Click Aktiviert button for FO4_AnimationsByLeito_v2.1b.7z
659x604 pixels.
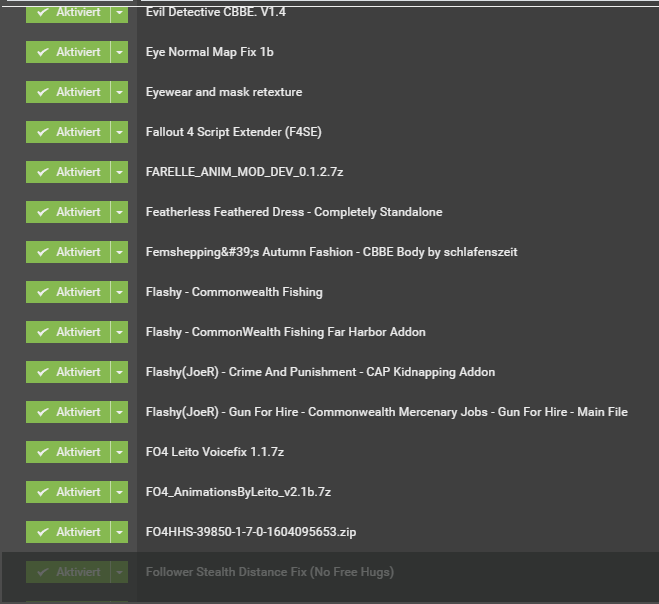[68, 492]
